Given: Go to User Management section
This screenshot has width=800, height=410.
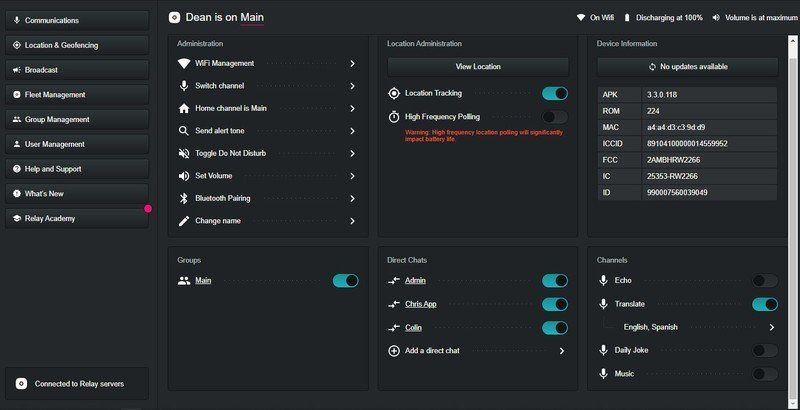Looking at the screenshot, I should (77, 144).
